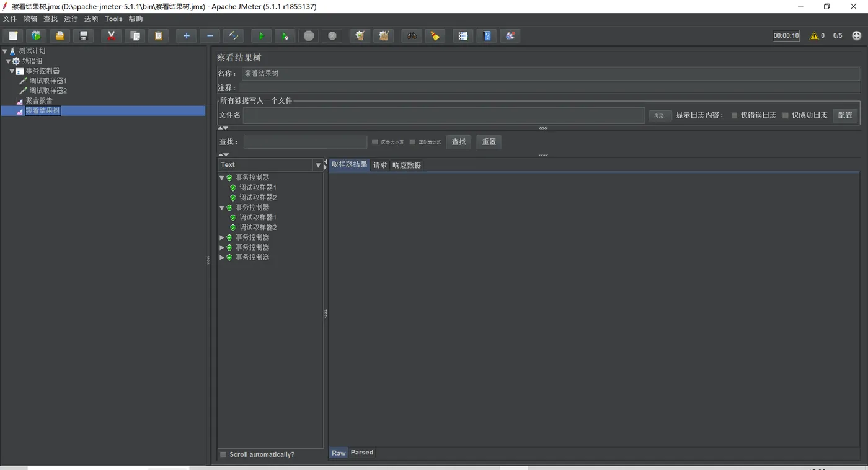Switch to the 请求 tab
This screenshot has height=470, width=868.
click(380, 166)
